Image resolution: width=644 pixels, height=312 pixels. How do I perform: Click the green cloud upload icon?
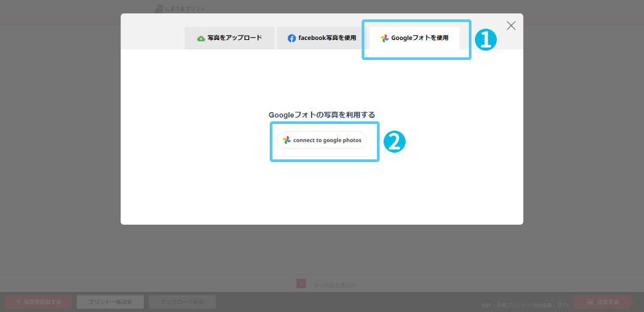point(201,38)
